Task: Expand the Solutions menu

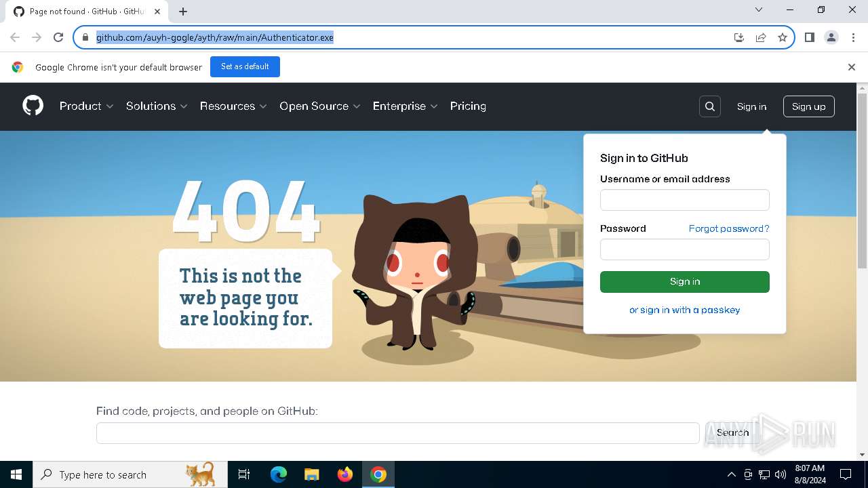Action: point(157,106)
